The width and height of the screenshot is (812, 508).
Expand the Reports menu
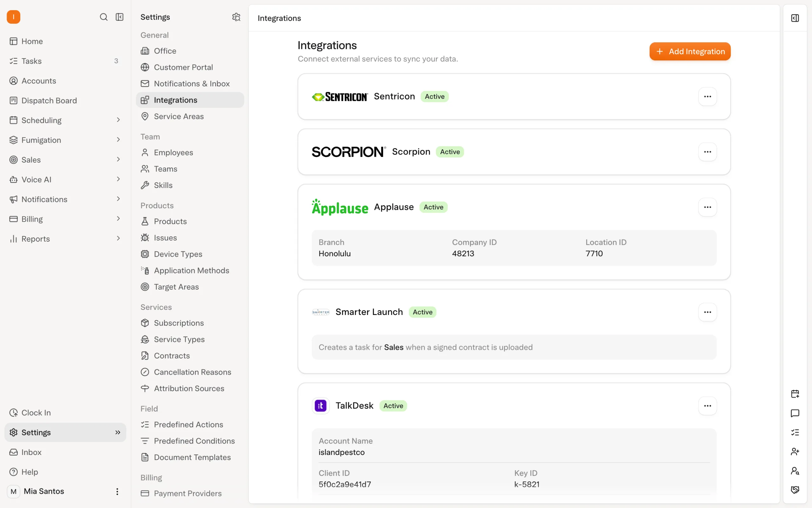[65, 239]
